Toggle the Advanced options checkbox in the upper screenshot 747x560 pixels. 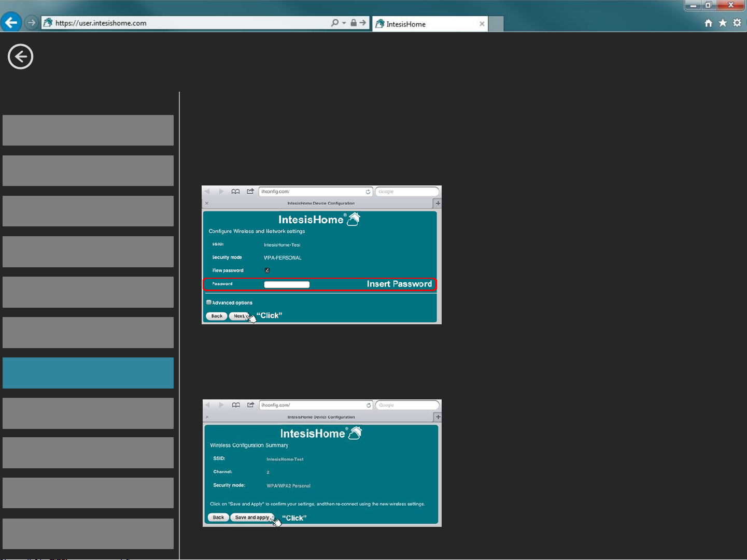(x=209, y=303)
